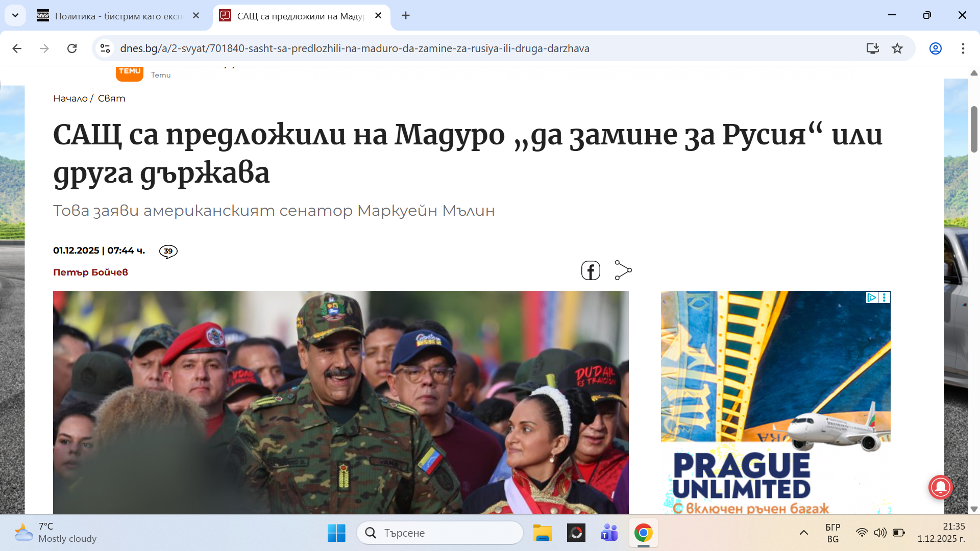Go to Свят breadcrumb section

pos(111,98)
